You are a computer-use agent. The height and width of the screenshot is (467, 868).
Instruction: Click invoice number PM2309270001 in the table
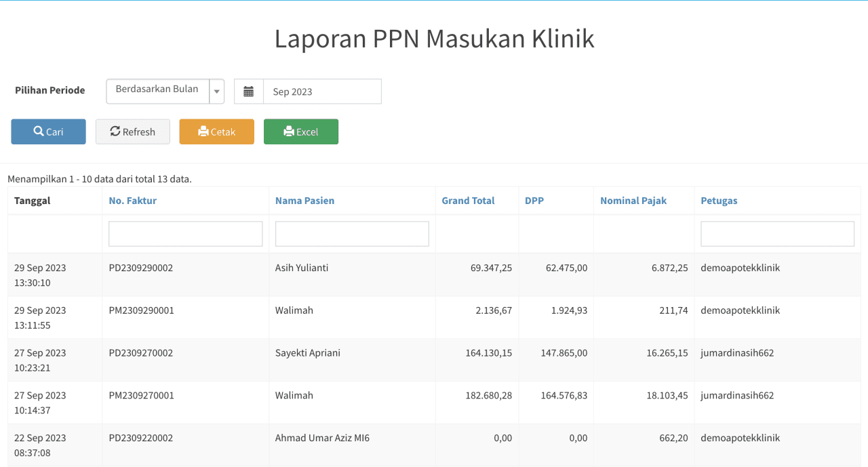click(142, 395)
